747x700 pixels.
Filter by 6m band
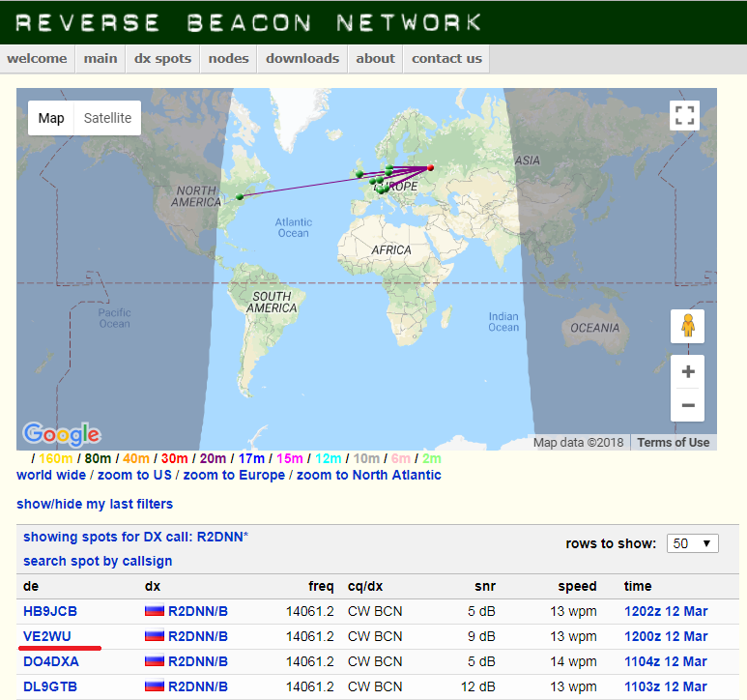click(x=401, y=458)
